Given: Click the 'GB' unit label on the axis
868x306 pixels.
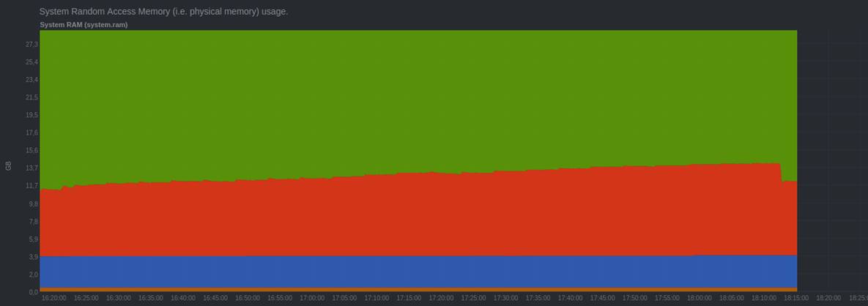Looking at the screenshot, I should 8,166.
